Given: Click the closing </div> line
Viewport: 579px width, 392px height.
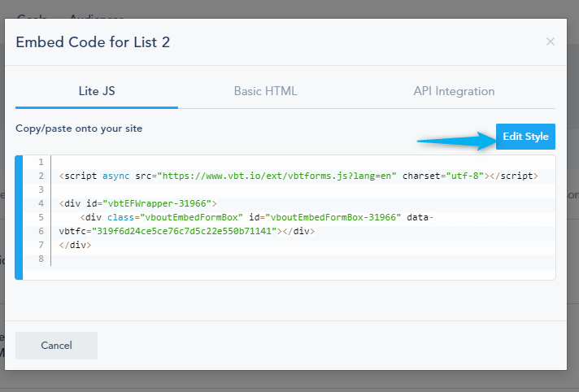Looking at the screenshot, I should tap(75, 245).
